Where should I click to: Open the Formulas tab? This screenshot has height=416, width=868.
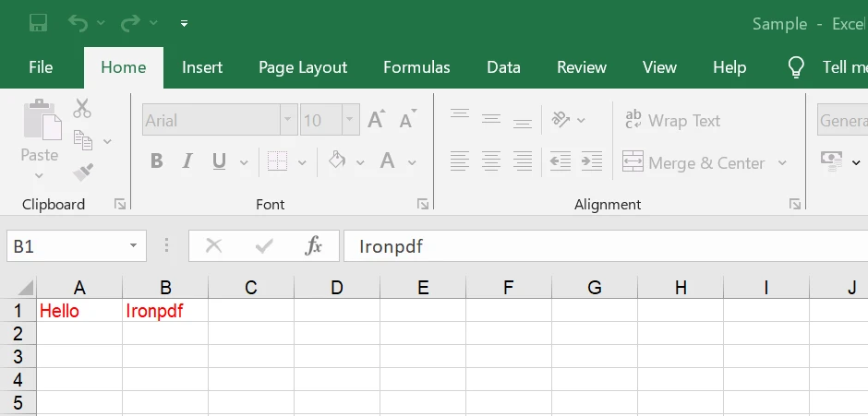(416, 67)
